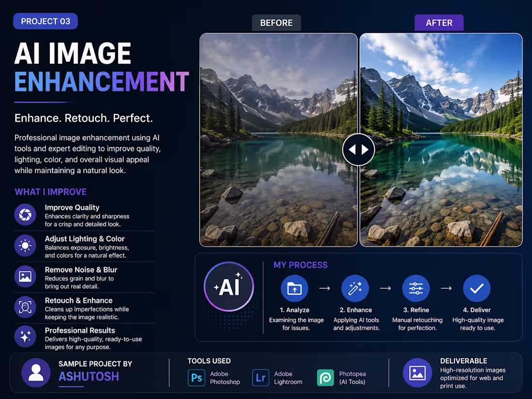Screen dimensions: 532x399
Task: Click the Improve Quality aperture icon
Action: click(x=25, y=214)
